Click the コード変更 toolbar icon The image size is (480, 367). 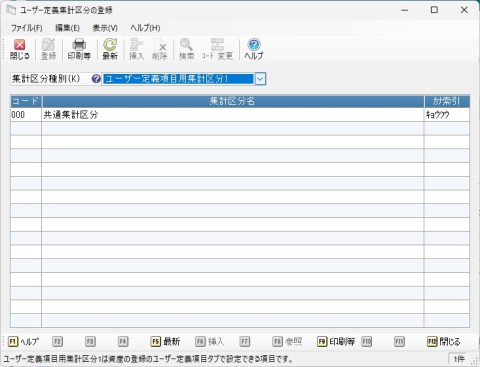coord(217,49)
